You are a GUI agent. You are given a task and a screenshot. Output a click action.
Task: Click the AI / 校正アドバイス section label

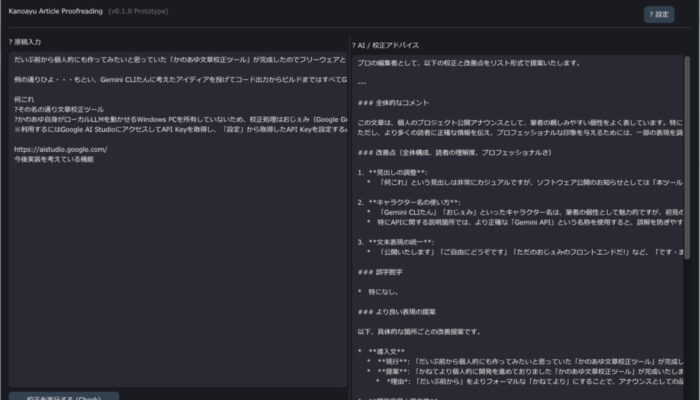coord(385,45)
